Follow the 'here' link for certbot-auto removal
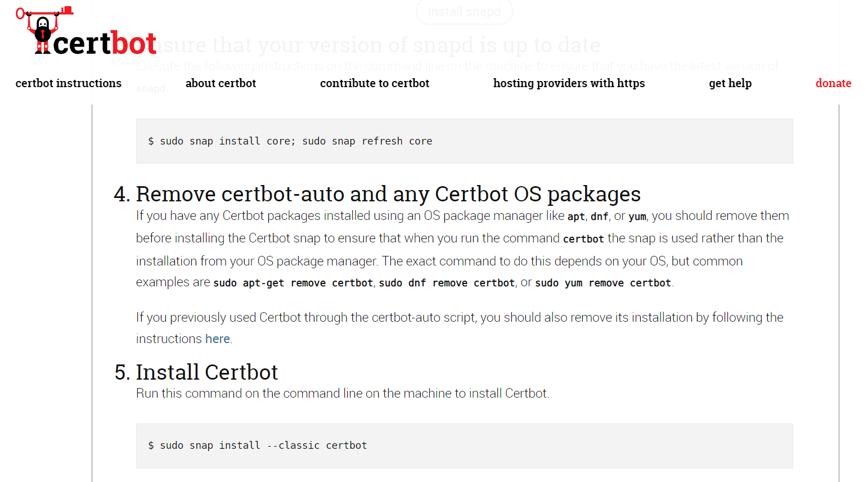The height and width of the screenshot is (482, 868). 218,339
